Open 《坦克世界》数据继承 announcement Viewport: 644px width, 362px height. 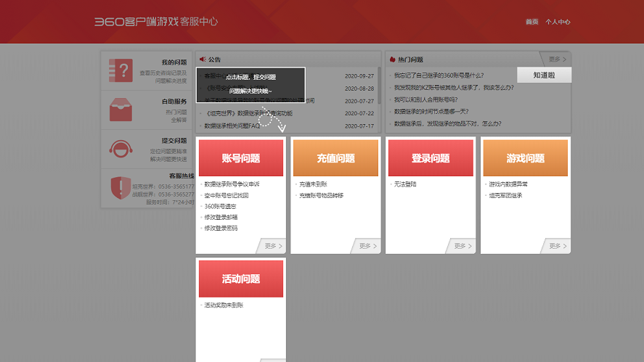point(248,113)
